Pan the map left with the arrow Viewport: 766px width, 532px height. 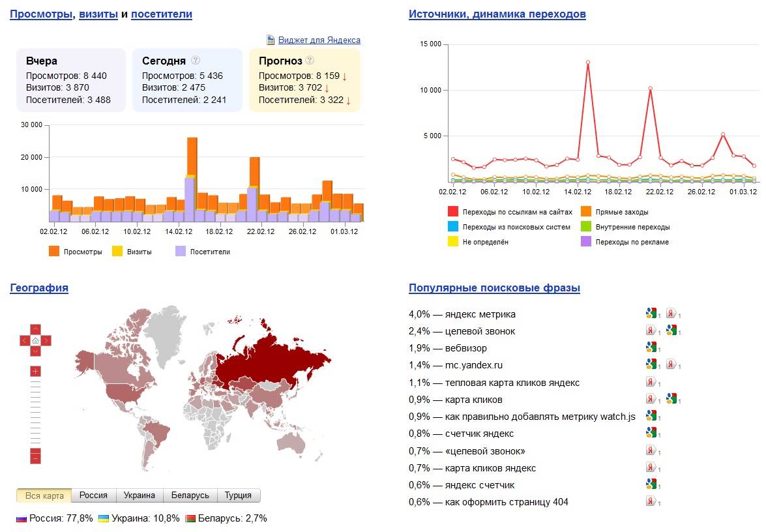pyautogui.click(x=24, y=340)
